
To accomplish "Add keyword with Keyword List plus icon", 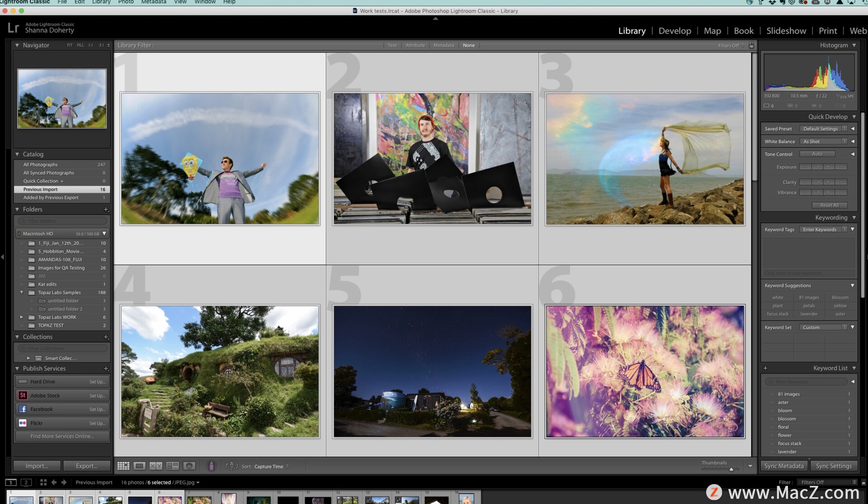I will pos(765,368).
